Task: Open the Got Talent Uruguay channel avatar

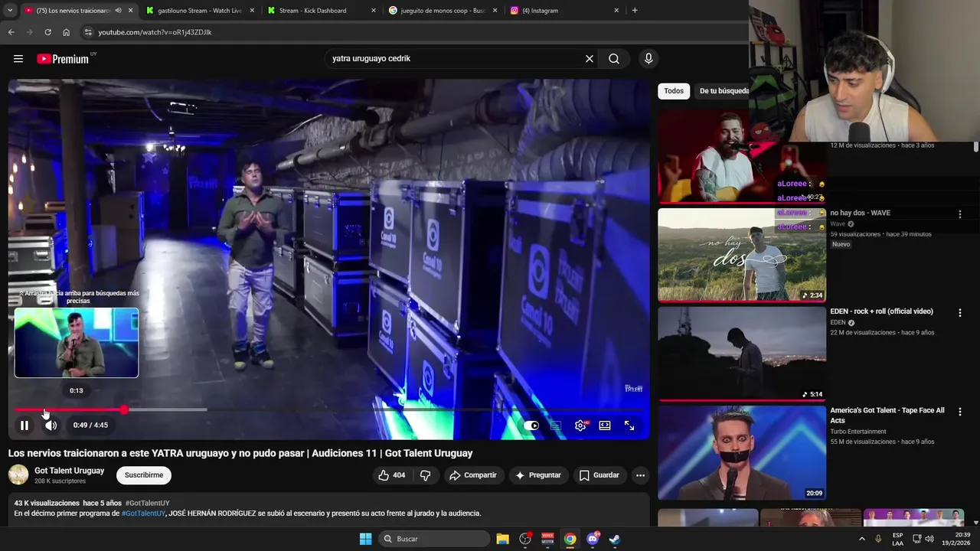Action: 18,475
